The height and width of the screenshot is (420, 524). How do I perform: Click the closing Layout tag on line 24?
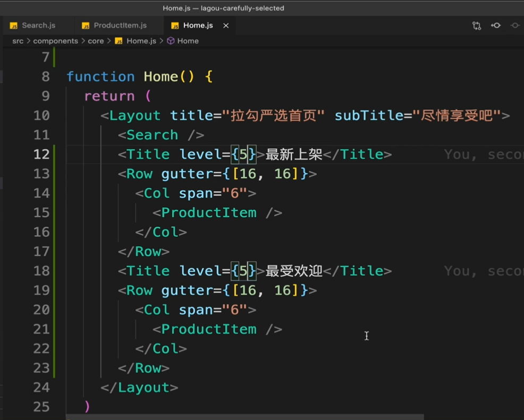pyautogui.click(x=139, y=388)
